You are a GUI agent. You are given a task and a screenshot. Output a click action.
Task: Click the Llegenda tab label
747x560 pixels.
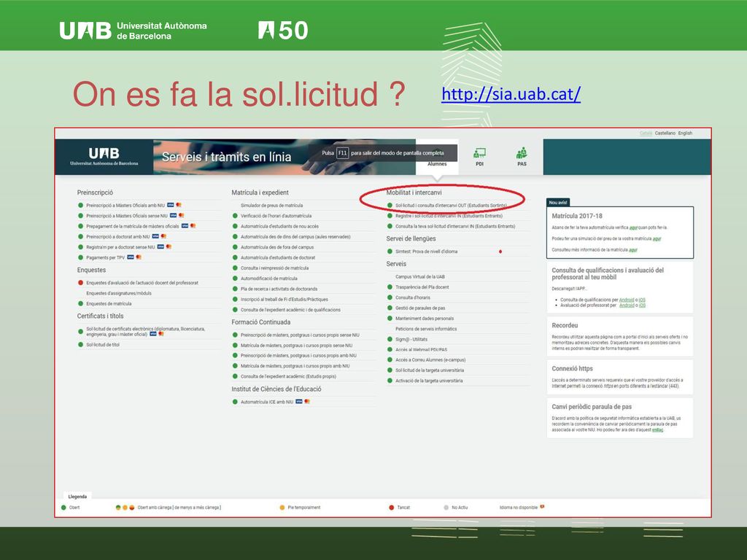click(x=77, y=497)
